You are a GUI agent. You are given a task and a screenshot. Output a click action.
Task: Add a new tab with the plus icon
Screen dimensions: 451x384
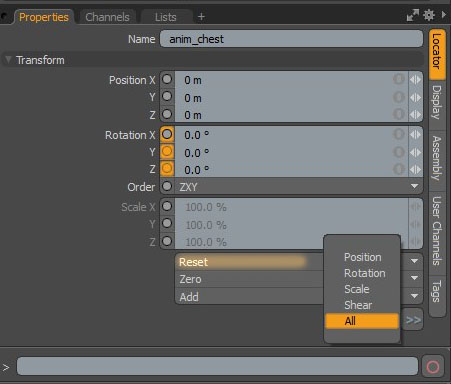[x=201, y=16]
